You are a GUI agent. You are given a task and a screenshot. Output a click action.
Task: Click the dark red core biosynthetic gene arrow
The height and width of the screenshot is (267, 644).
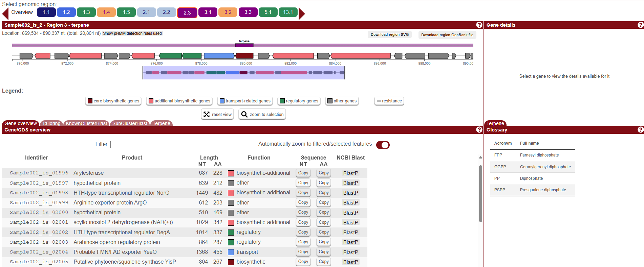coord(244,56)
